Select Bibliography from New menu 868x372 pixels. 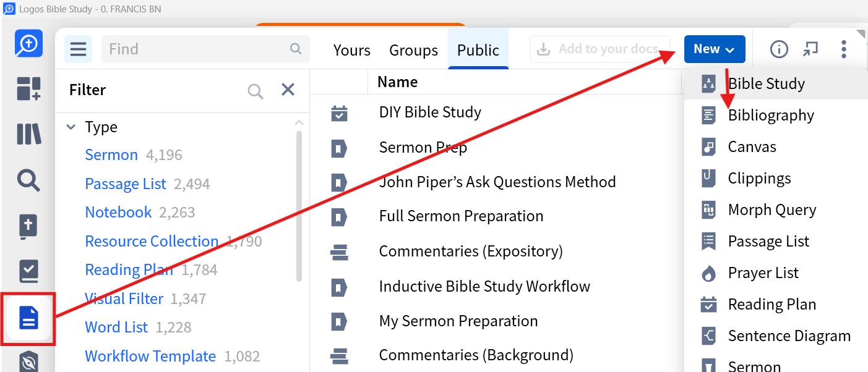pos(776,116)
